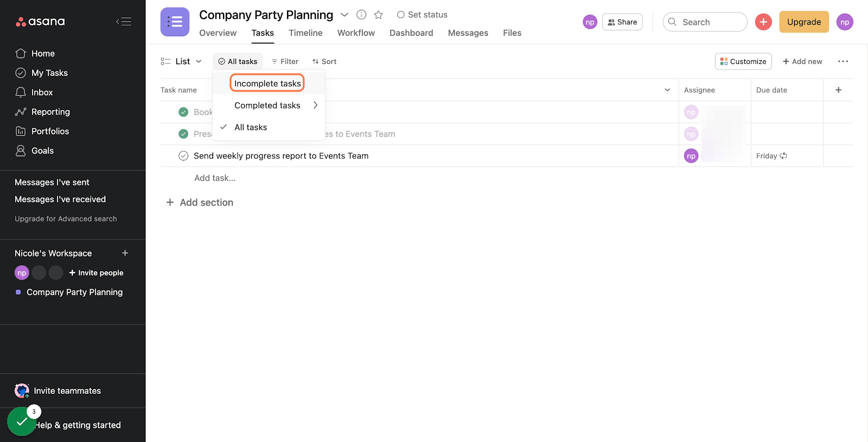The width and height of the screenshot is (868, 442).
Task: Switch to the Tasks tab
Action: tap(263, 33)
